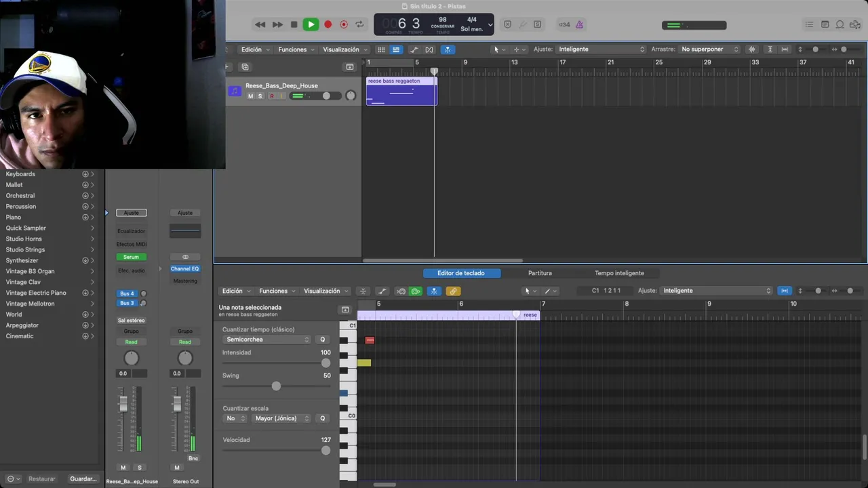Viewport: 868px width, 488px height.
Task: Click the track header pan knob
Action: point(351,96)
